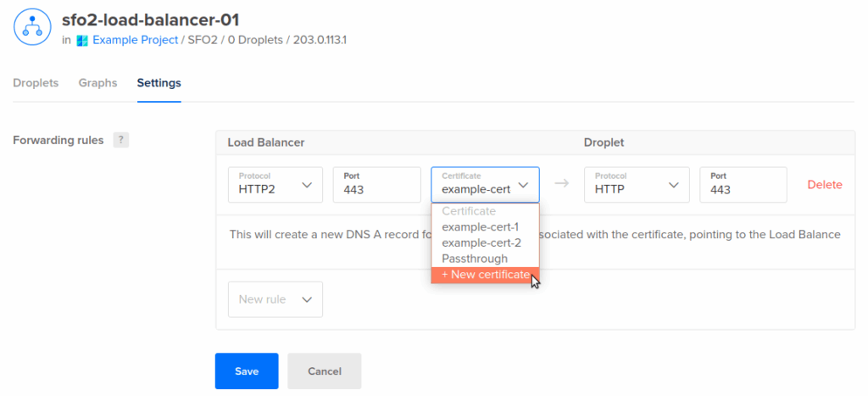Select Passthrough certificate option
Image resolution: width=868 pixels, height=396 pixels.
pyautogui.click(x=485, y=259)
